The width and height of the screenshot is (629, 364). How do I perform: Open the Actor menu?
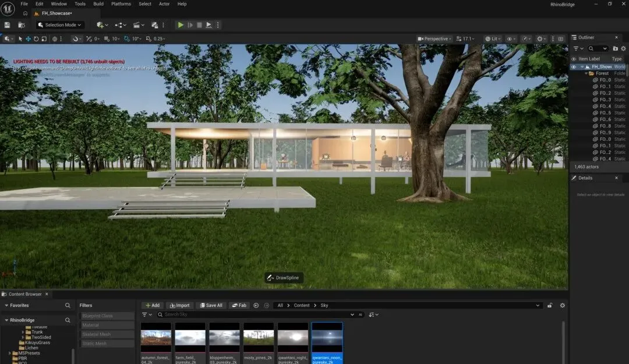click(164, 4)
